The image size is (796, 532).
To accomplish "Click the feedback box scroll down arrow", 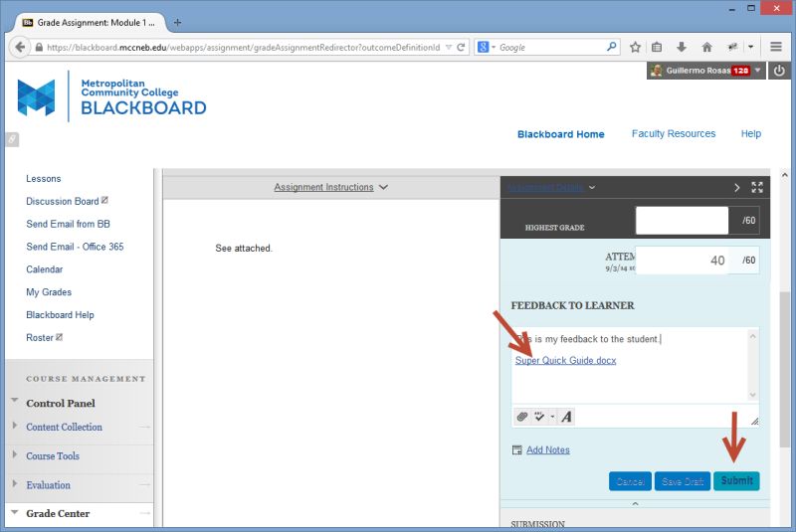I will point(753,395).
